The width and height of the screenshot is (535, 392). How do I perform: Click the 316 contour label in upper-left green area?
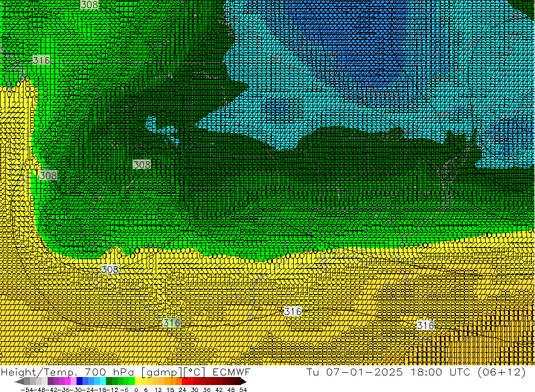point(41,60)
